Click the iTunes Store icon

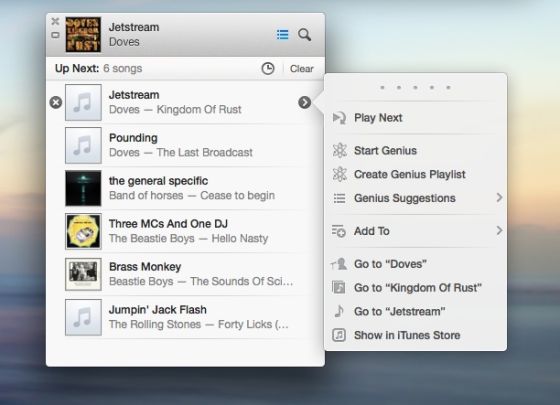tap(339, 335)
